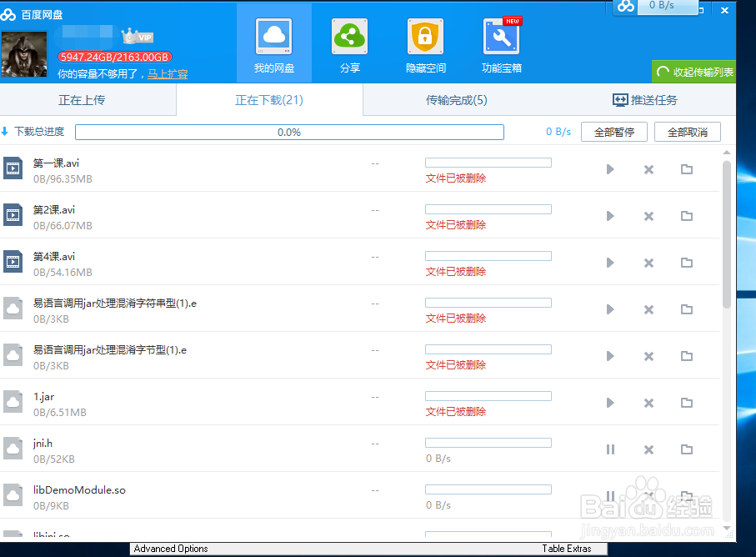This screenshot has width=756, height=557.
Task: Click the overall download progress bar
Action: click(289, 131)
